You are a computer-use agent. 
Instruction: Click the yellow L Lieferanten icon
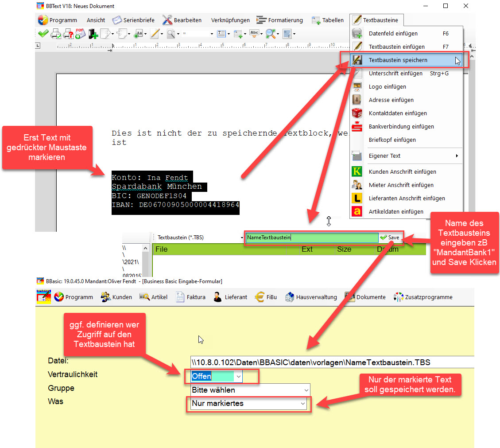tap(357, 198)
